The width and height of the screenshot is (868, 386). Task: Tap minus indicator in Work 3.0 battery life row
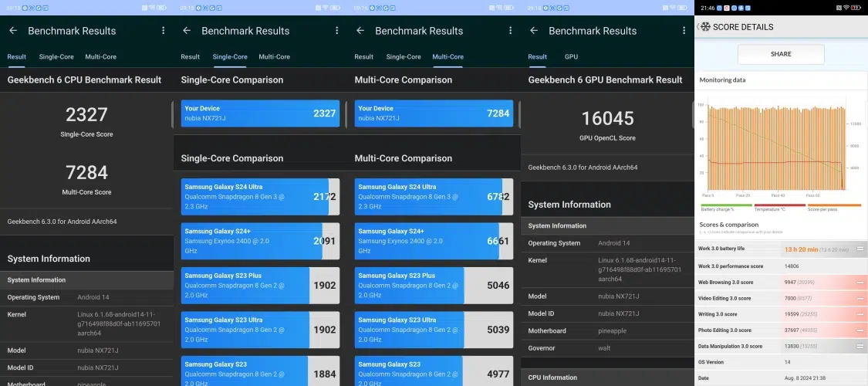860,249
